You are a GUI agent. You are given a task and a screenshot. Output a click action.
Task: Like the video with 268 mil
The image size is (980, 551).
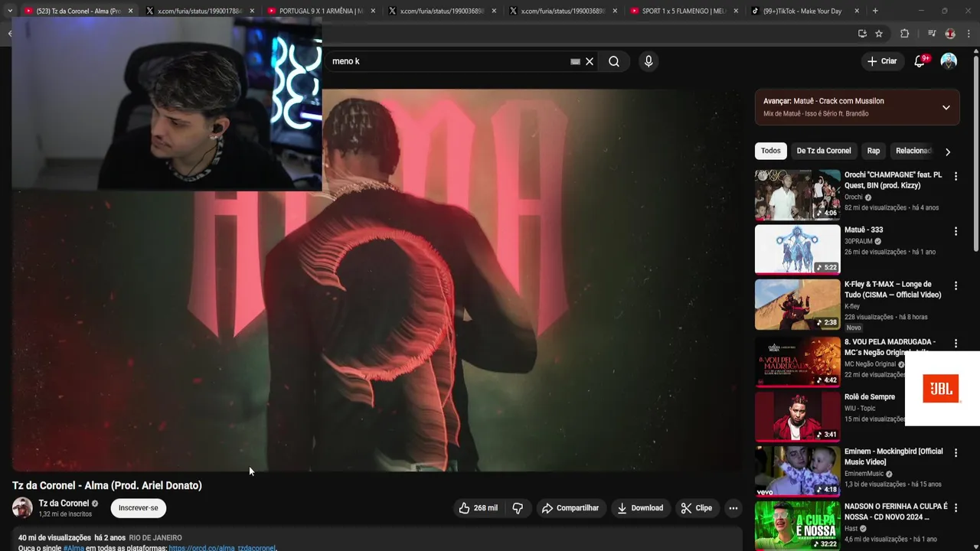pyautogui.click(x=478, y=508)
